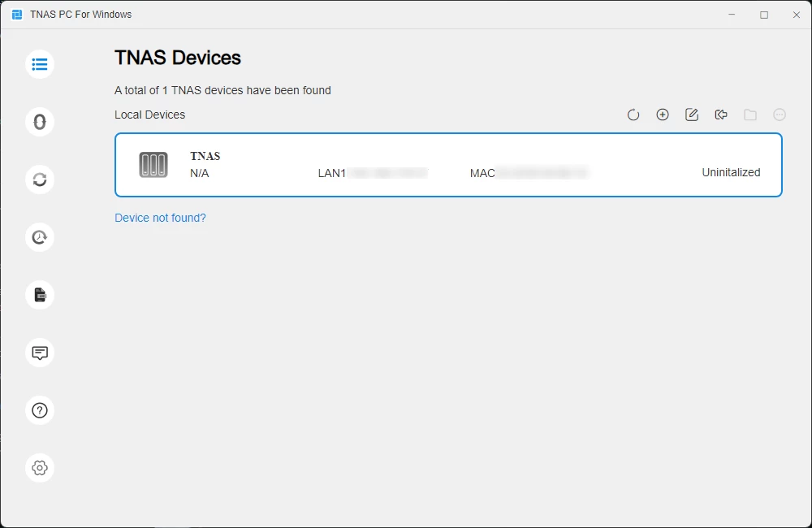Open the clock backup sidebar icon
The image size is (812, 528).
(40, 237)
